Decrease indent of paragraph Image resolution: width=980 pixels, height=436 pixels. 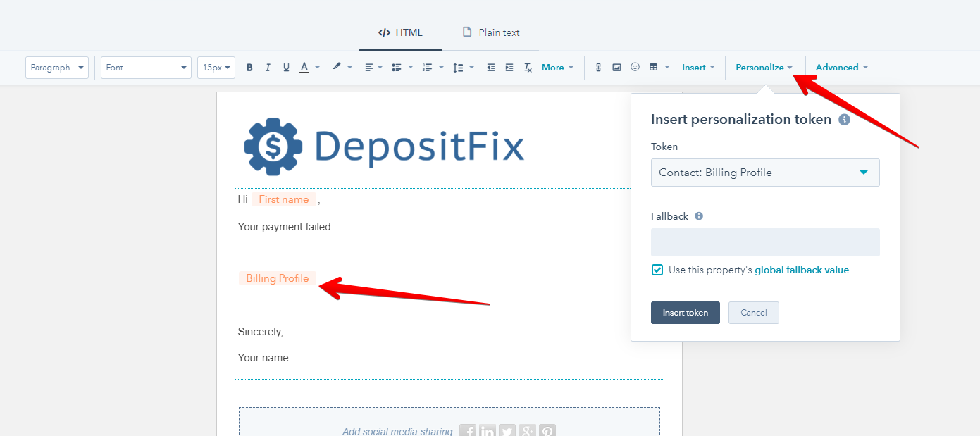491,68
